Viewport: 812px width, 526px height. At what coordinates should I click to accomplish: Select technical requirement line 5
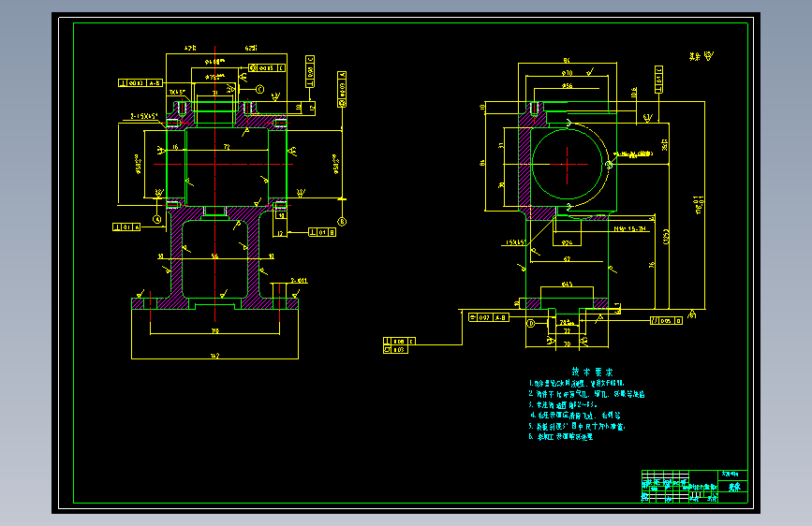point(577,427)
